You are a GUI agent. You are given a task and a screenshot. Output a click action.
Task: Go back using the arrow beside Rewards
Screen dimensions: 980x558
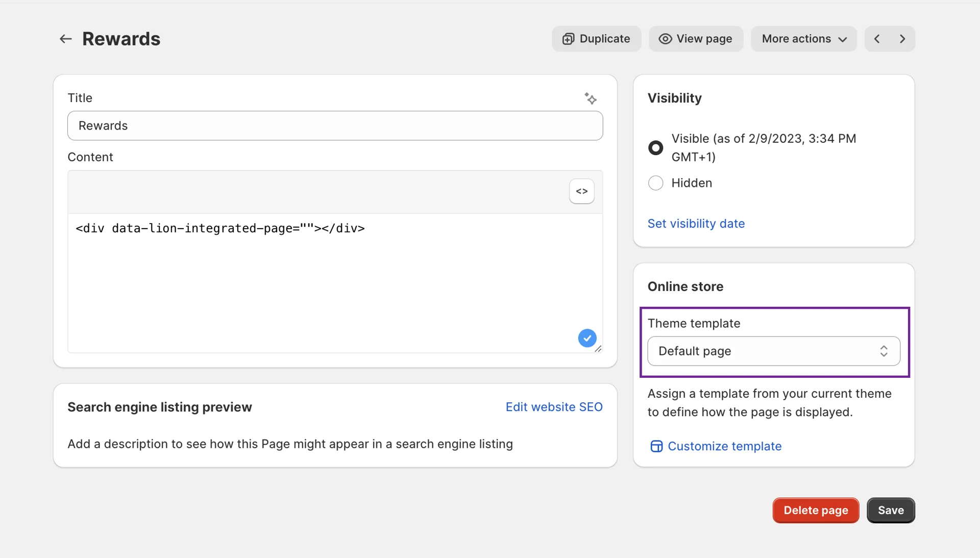65,39
